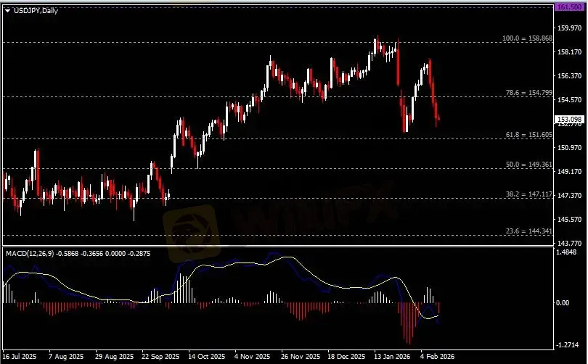Select the 100.0 = 158.868 Fibonacci label
588x364 pixels.
[x=527, y=38]
